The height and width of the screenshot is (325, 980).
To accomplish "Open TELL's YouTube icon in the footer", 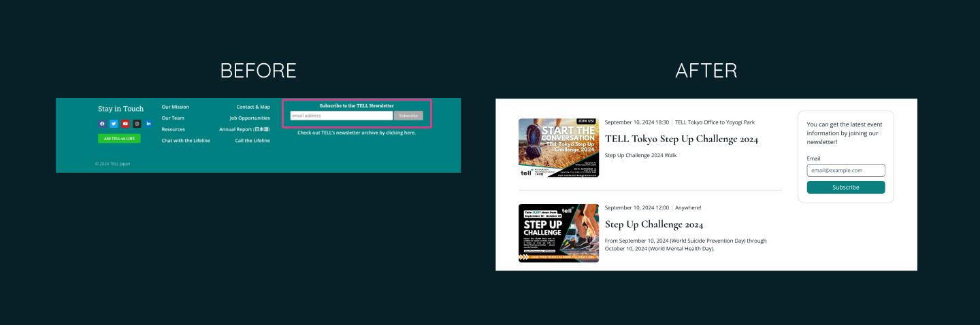I will coord(125,124).
